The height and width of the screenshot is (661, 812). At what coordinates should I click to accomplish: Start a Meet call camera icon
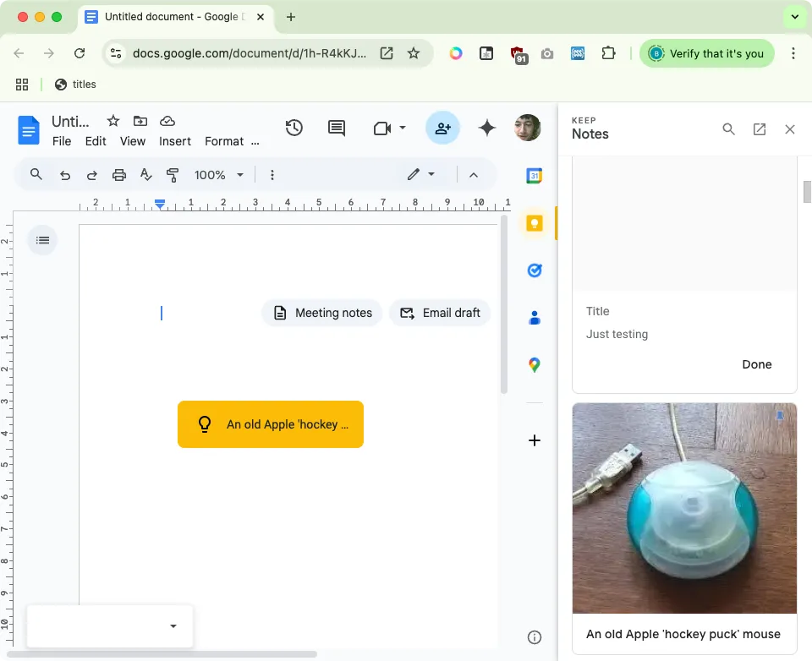point(382,128)
